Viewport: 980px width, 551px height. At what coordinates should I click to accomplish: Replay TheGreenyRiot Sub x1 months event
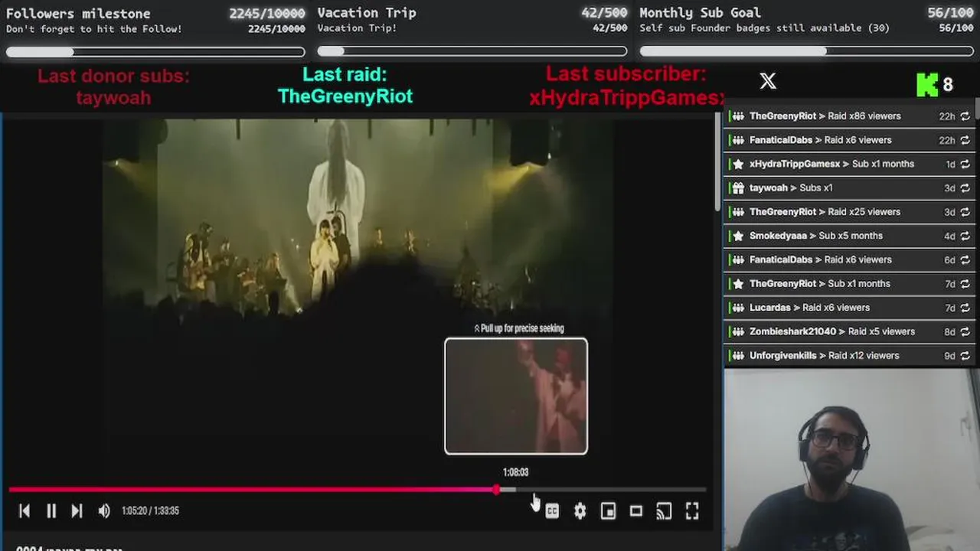965,283
